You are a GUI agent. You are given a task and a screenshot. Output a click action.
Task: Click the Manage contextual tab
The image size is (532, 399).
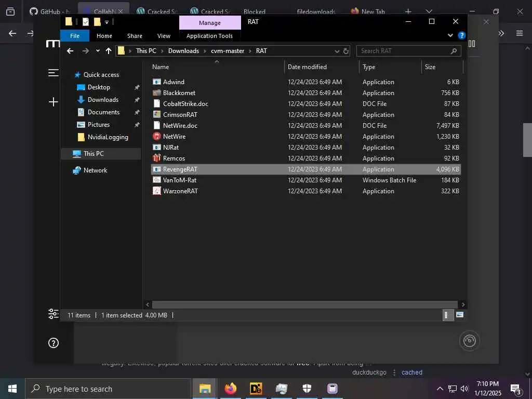tap(210, 23)
